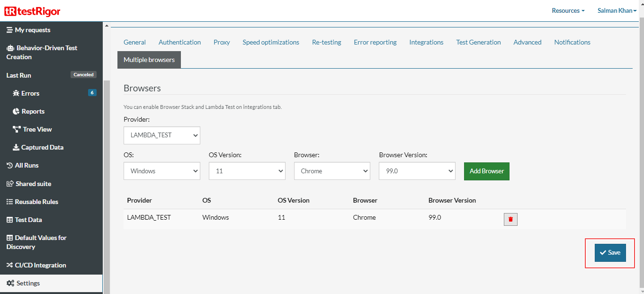The image size is (644, 294).
Task: Open the testRigor home logo
Action: click(x=32, y=10)
